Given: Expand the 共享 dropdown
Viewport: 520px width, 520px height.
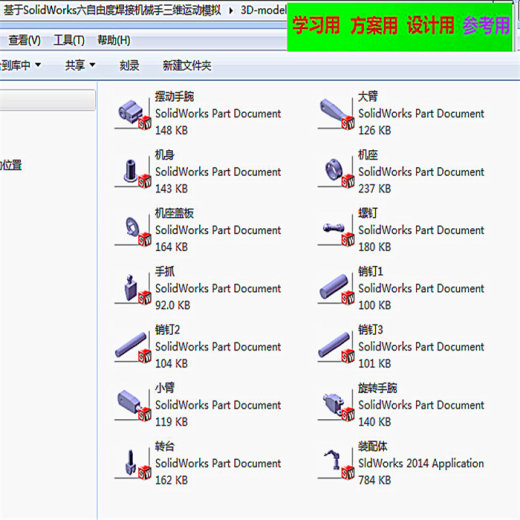Looking at the screenshot, I should (80, 65).
